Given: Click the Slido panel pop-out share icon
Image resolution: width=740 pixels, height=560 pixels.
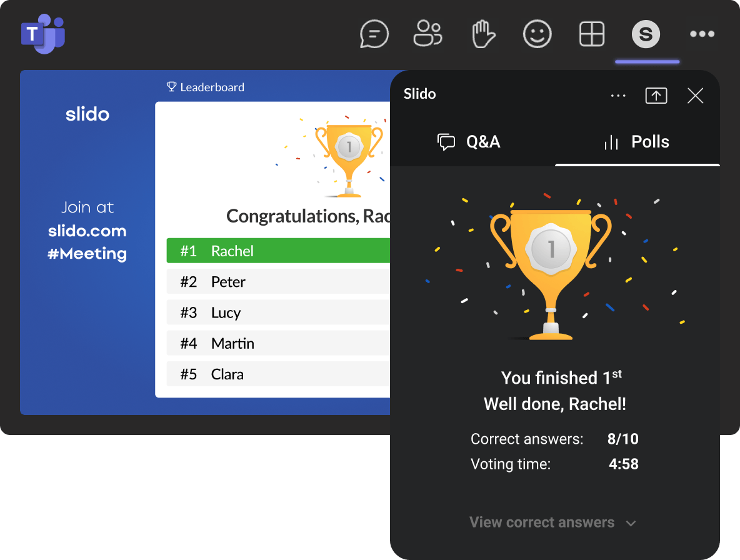Looking at the screenshot, I should (656, 96).
